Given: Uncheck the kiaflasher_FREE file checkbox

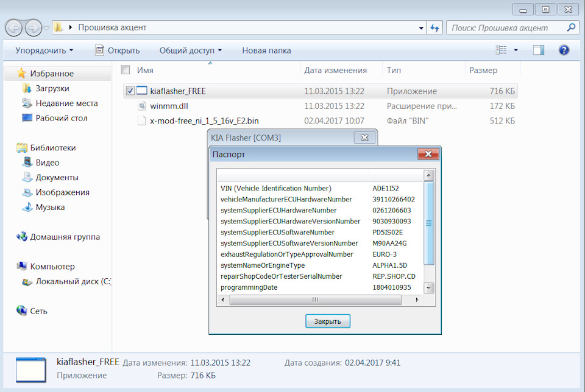Looking at the screenshot, I should pyautogui.click(x=130, y=91).
